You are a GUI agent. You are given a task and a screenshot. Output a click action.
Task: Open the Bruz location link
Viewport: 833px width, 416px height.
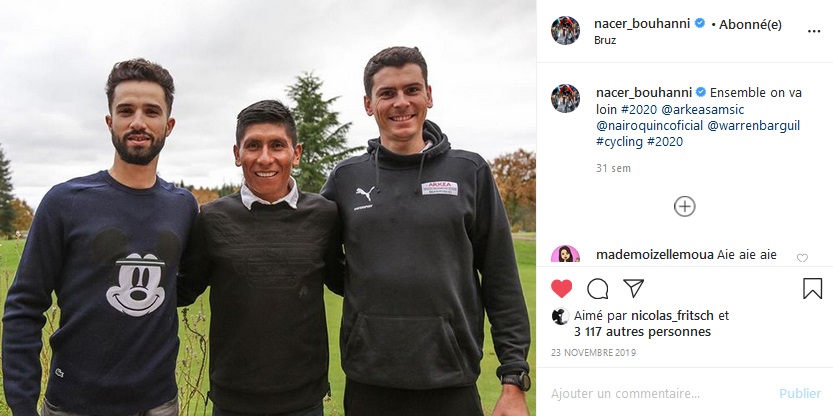coord(605,40)
